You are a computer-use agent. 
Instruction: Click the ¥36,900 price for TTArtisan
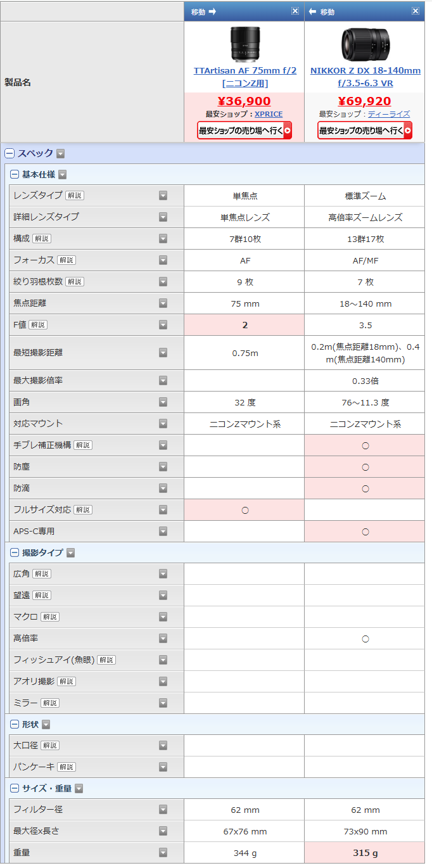(x=245, y=101)
